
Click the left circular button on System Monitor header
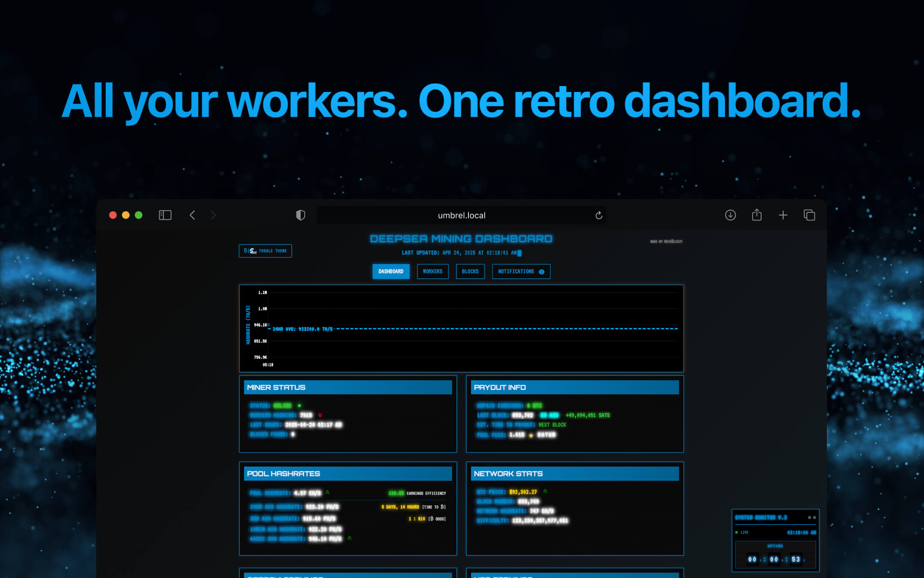pos(809,518)
